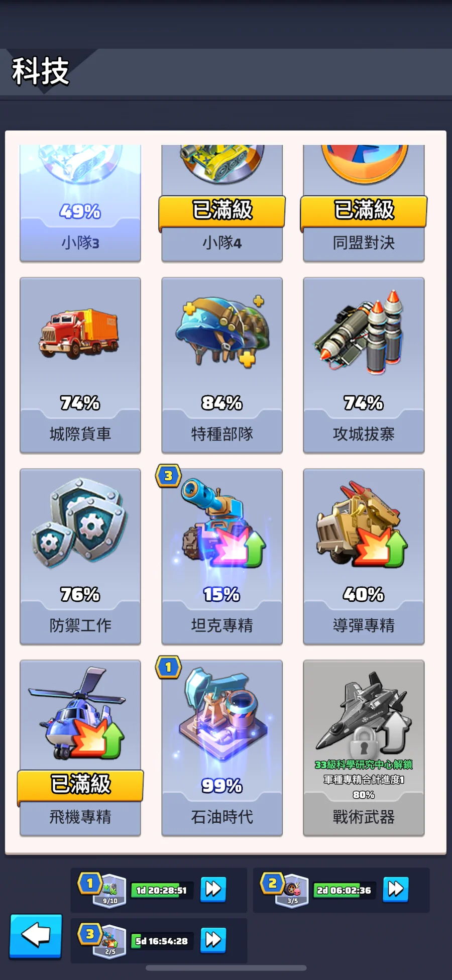452x980 pixels.
Task: Open the maxed-out 小隊4 technology card
Action: pyautogui.click(x=222, y=203)
